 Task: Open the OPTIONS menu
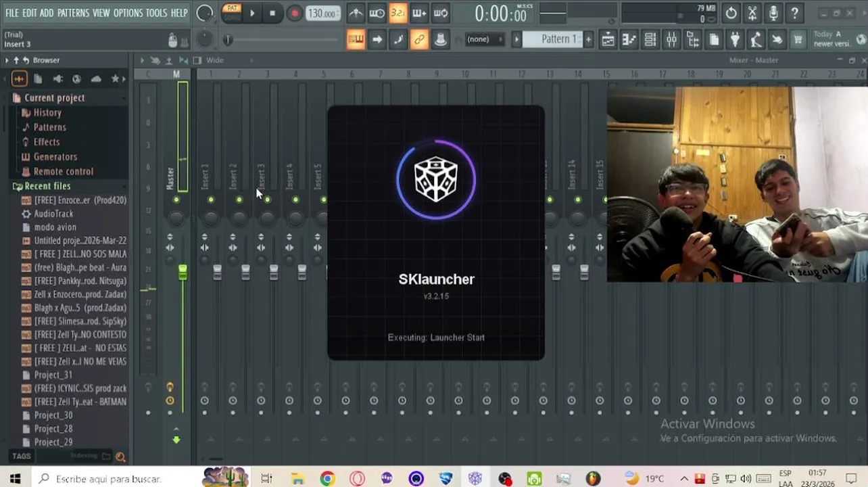pyautogui.click(x=128, y=13)
